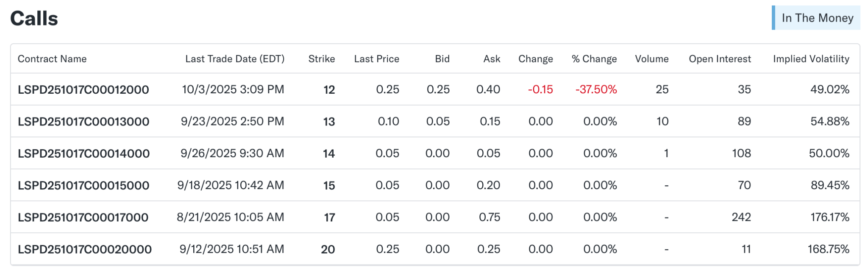This screenshot has width=868, height=273.
Task: Open contract LSPD251017C00015000 link
Action: point(83,186)
